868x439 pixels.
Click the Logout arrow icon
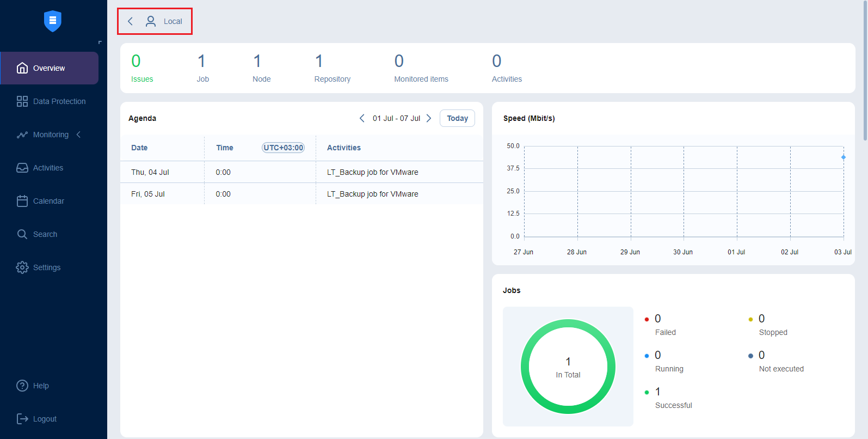22,419
